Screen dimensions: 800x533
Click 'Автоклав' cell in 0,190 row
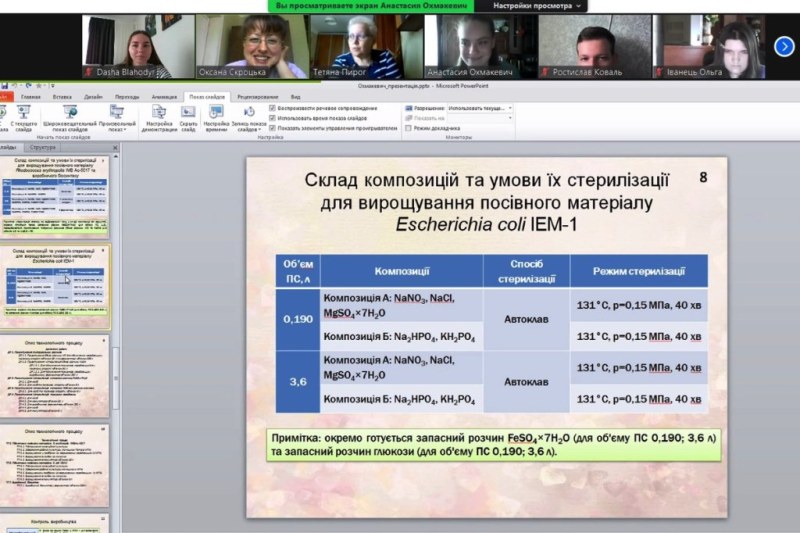point(527,319)
